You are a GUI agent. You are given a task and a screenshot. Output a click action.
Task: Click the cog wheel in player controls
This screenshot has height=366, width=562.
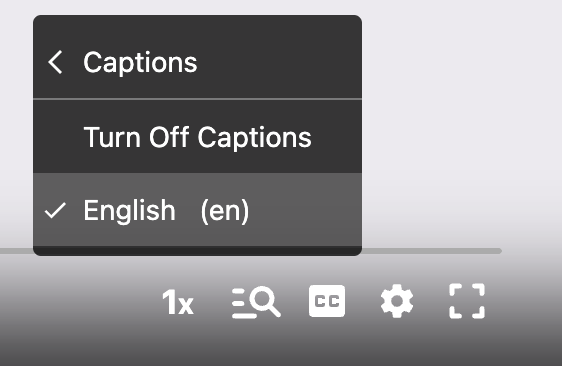point(397,301)
